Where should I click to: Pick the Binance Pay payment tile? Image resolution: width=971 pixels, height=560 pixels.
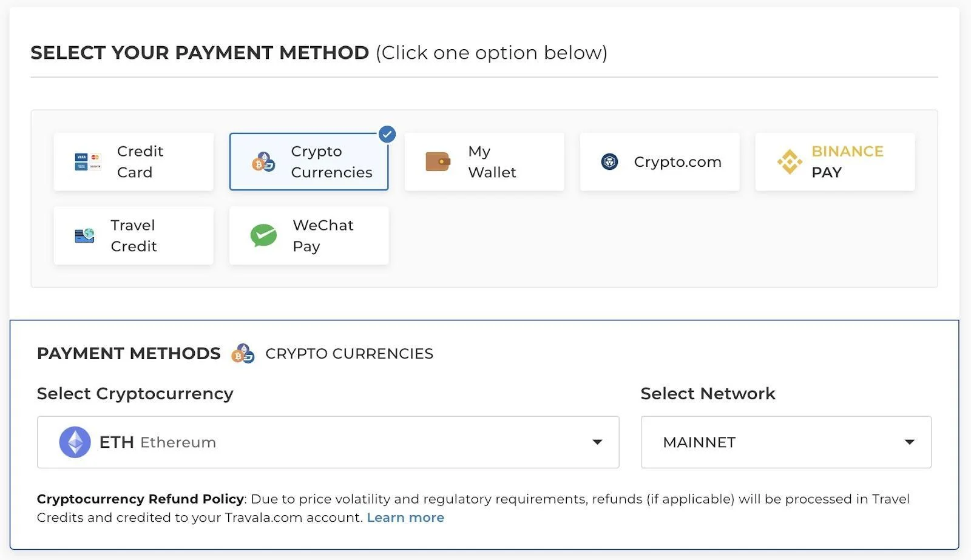[x=835, y=162]
